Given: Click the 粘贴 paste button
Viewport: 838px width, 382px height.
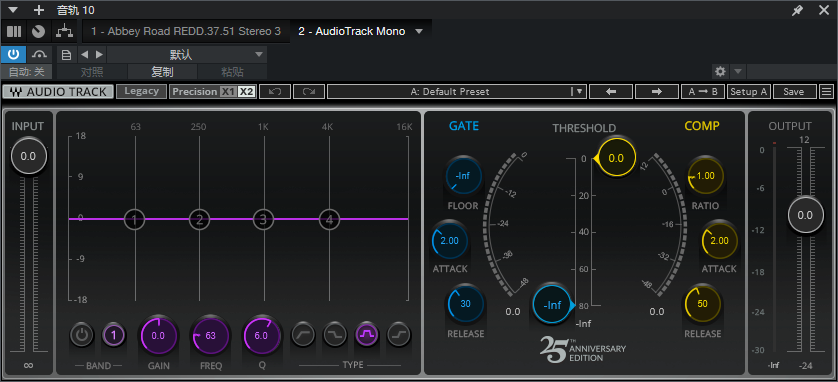Looking at the screenshot, I should [232, 72].
